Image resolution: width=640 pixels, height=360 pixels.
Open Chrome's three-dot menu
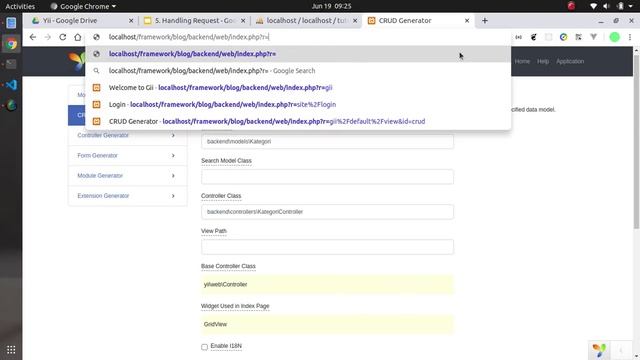tap(630, 37)
